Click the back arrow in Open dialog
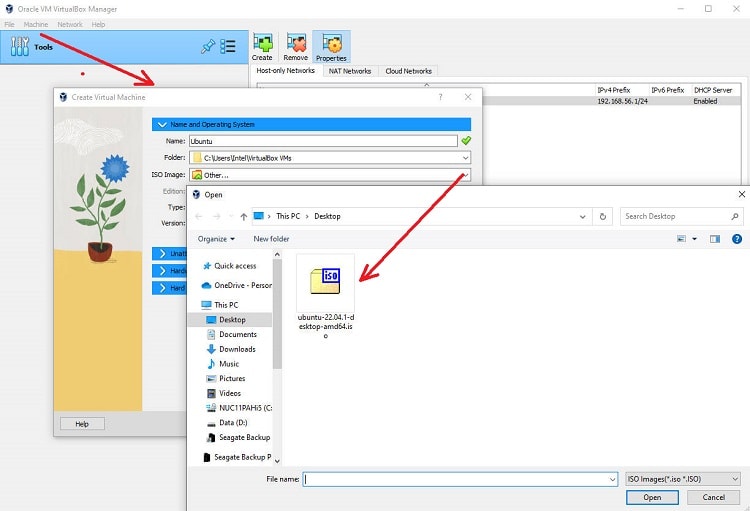750x511 pixels. [199, 217]
